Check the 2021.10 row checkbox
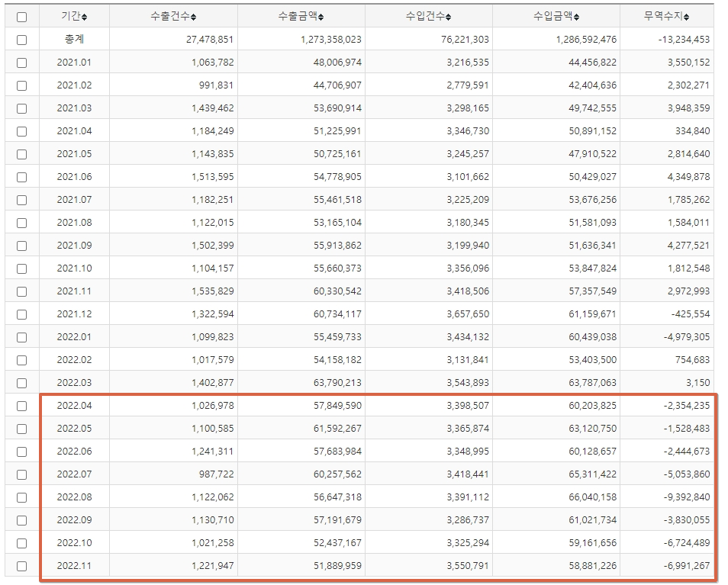The height and width of the screenshot is (585, 728). 22,268
